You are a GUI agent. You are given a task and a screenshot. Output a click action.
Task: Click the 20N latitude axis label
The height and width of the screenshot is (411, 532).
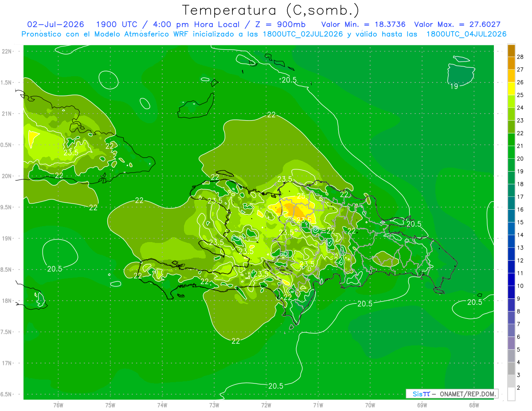[6, 176]
